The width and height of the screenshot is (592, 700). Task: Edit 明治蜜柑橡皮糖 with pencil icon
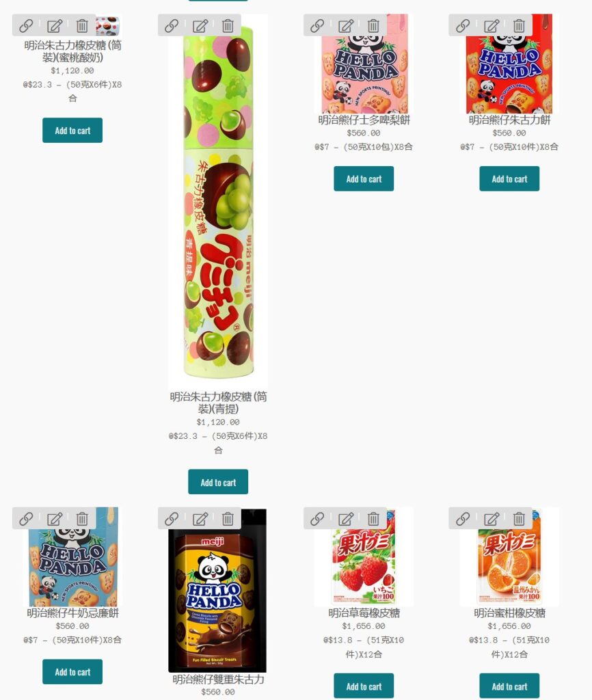point(491,519)
